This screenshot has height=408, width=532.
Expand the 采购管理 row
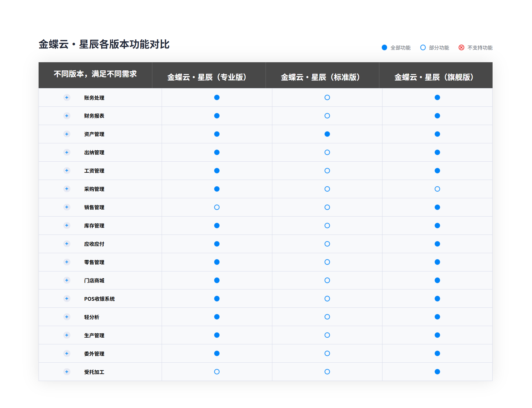tap(67, 189)
